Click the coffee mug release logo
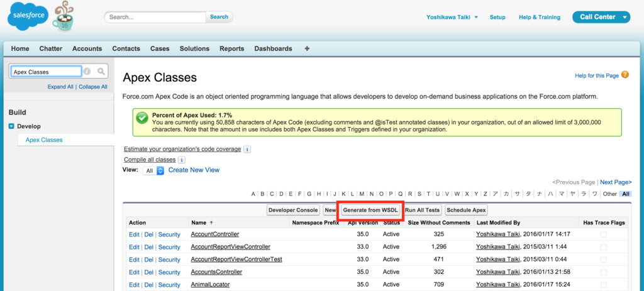This screenshot has width=644, height=291. [x=64, y=17]
